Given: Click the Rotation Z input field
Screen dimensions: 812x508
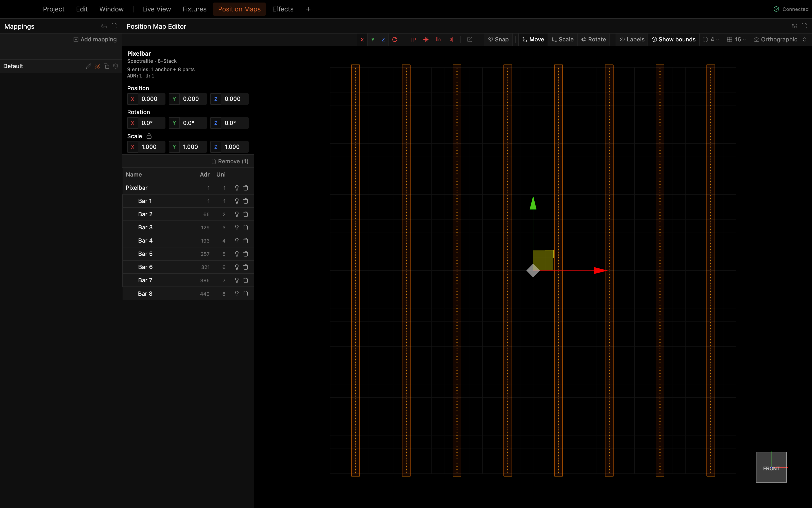Looking at the screenshot, I should click(229, 123).
